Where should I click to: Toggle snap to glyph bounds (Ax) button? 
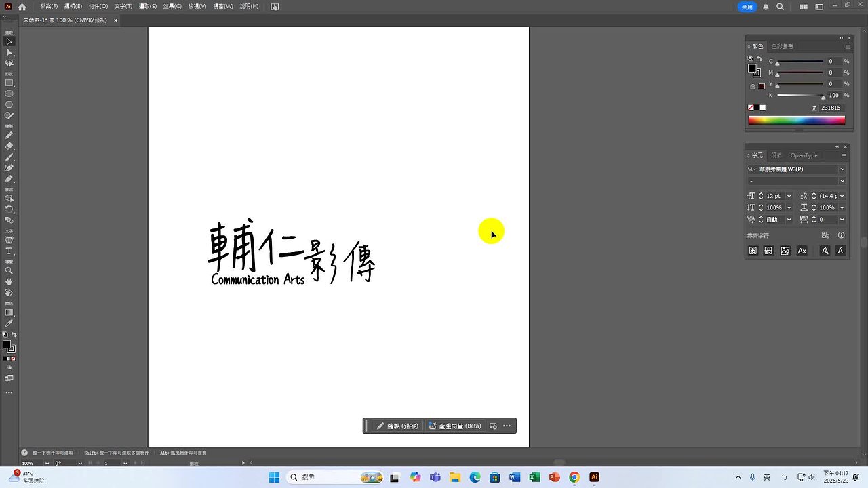802,251
